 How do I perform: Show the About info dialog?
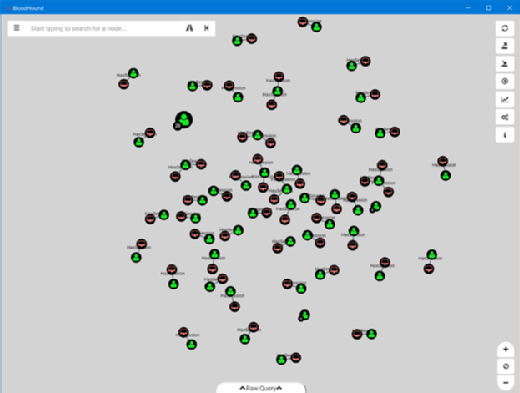coord(505,135)
